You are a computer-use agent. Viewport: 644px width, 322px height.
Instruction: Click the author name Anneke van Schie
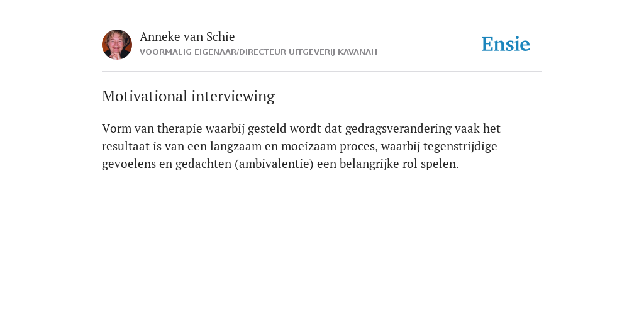pos(187,36)
